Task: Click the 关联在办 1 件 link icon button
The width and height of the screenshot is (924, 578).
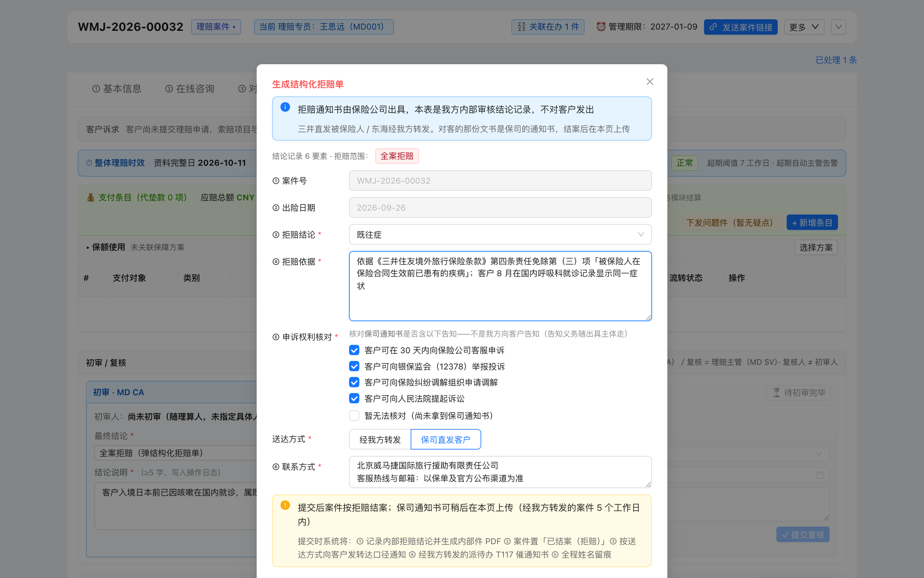Action: point(548,27)
